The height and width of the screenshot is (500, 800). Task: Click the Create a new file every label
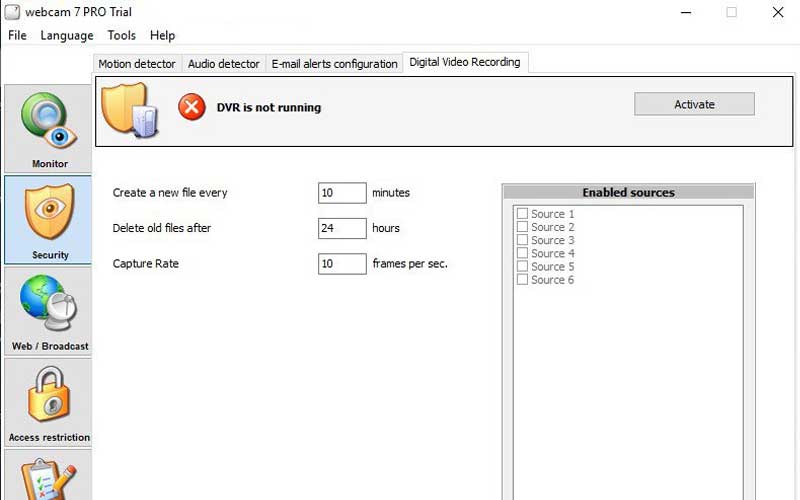pos(170,193)
